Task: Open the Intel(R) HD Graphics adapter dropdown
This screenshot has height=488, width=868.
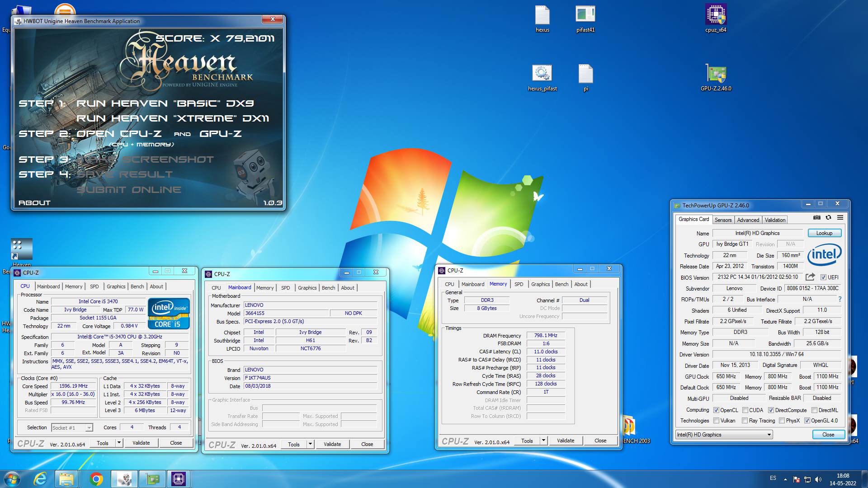Action: pyautogui.click(x=724, y=435)
